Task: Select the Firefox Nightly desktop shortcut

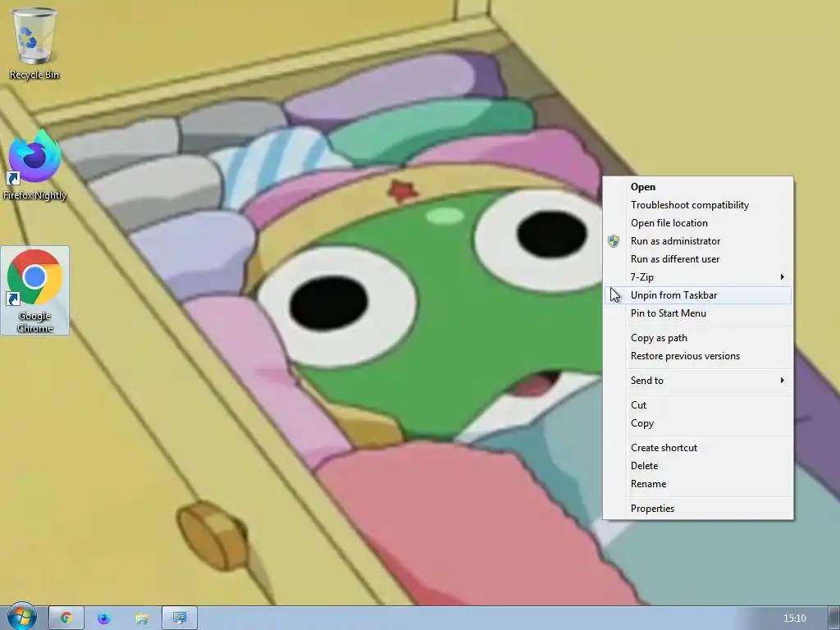Action: 34,164
